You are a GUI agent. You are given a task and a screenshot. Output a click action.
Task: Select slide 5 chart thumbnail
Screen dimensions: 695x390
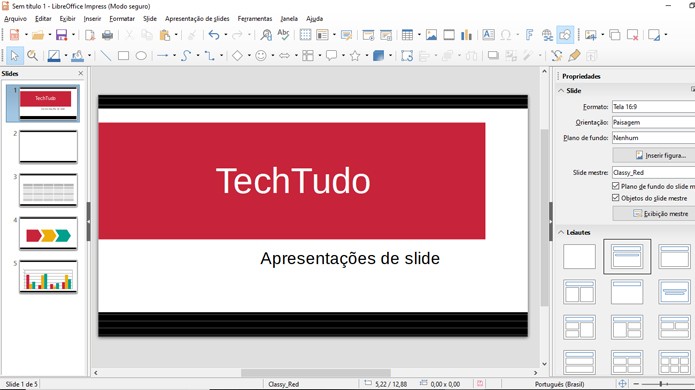(48, 277)
